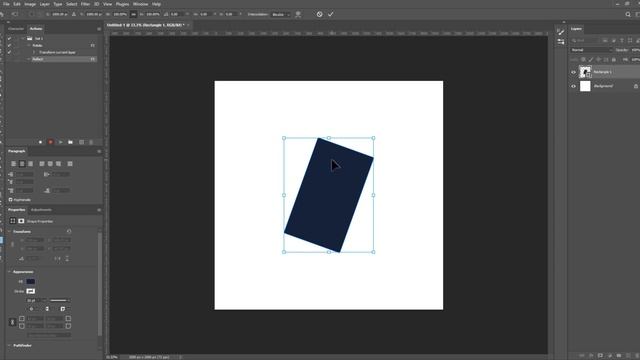Click the link icon between width and height

pos(133,14)
